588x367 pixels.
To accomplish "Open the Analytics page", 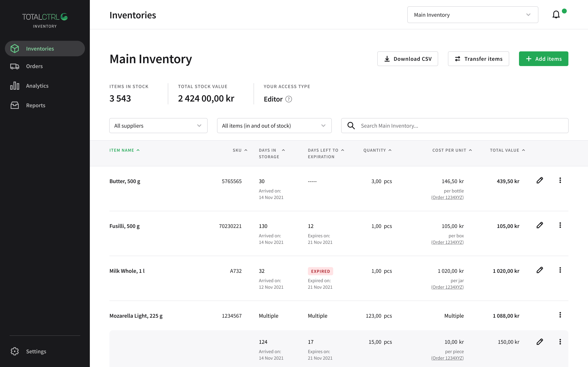I will (x=37, y=86).
